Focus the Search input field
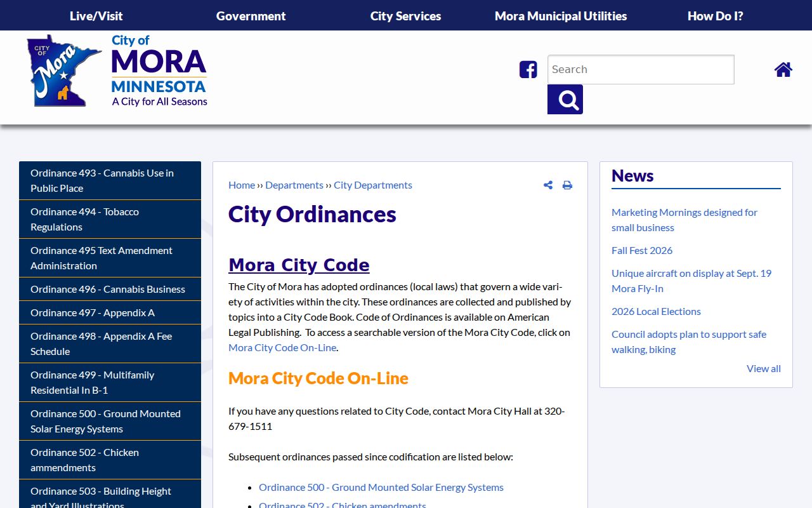 641,69
